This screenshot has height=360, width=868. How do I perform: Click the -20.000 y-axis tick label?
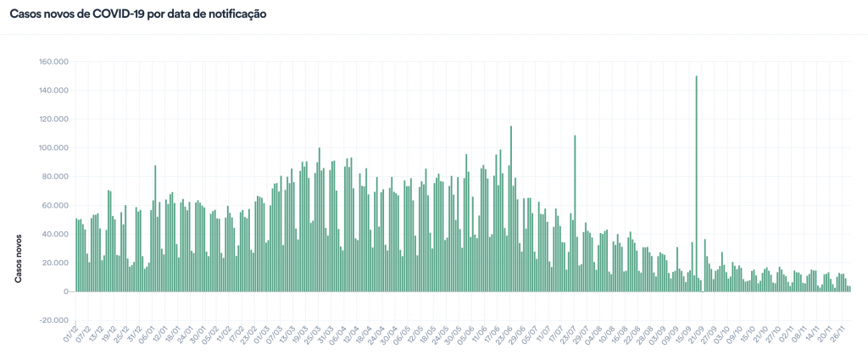pos(53,320)
